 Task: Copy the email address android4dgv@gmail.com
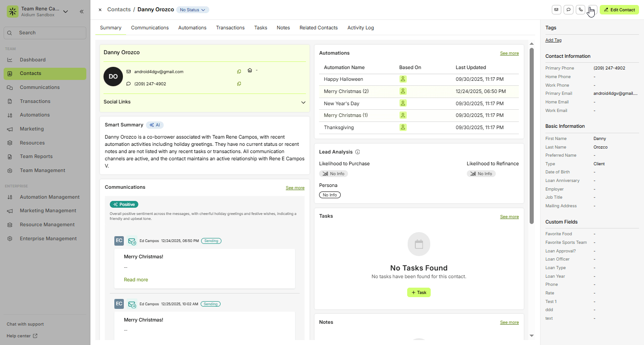pyautogui.click(x=239, y=72)
